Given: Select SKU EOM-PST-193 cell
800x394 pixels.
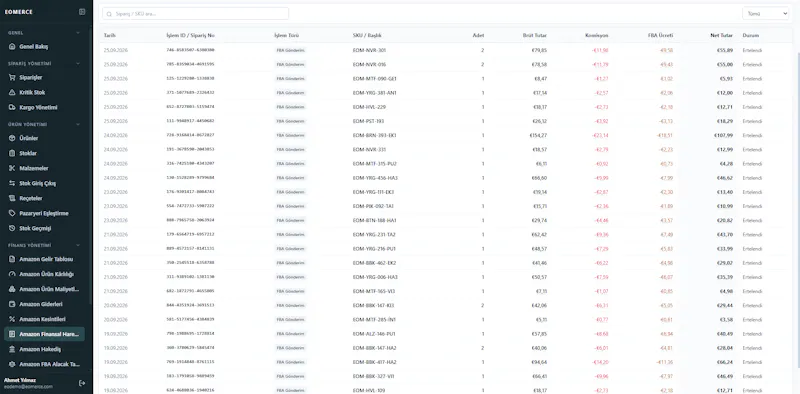Looking at the screenshot, I should point(368,121).
